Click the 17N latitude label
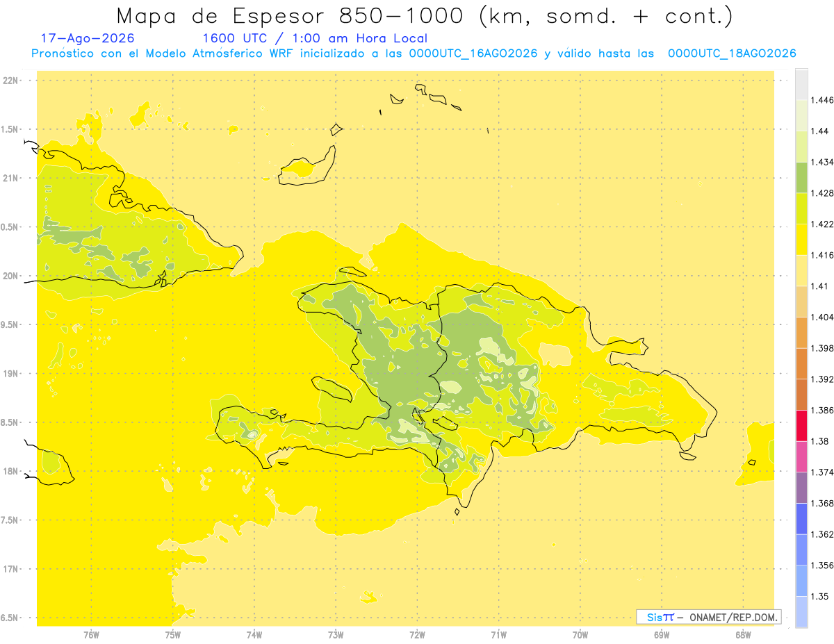The width and height of the screenshot is (834, 644). click(12, 569)
